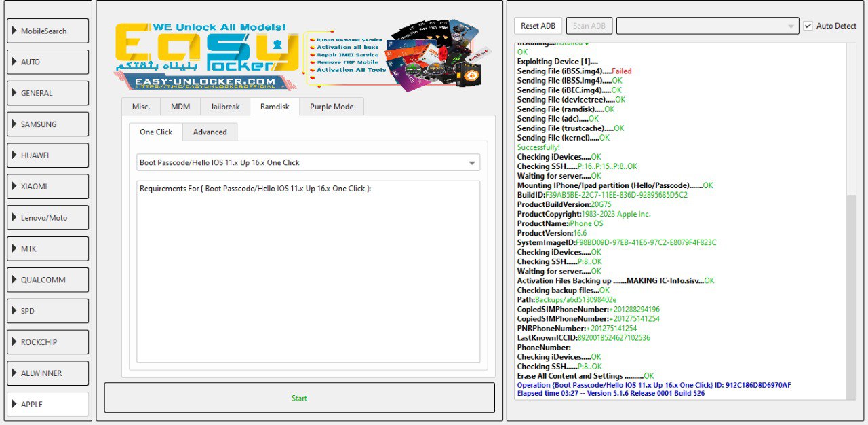
Task: Click the ProductName:iPhone OS log line
Action: click(x=560, y=223)
